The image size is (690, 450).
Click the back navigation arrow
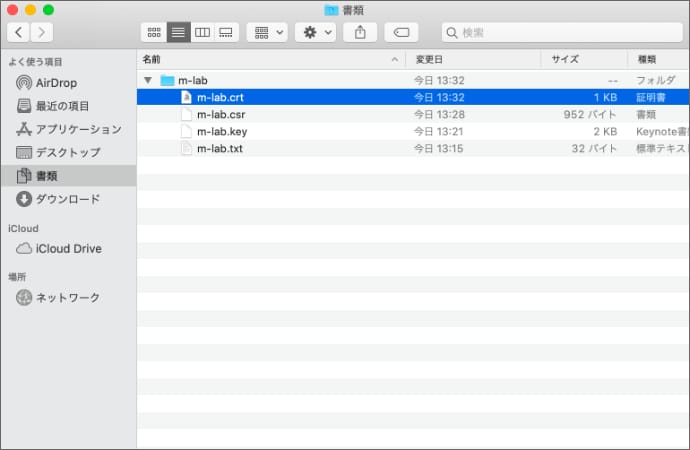click(21, 32)
